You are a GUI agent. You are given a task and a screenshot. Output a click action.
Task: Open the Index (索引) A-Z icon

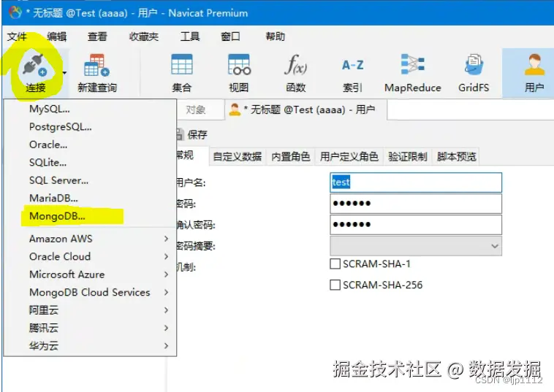point(352,65)
